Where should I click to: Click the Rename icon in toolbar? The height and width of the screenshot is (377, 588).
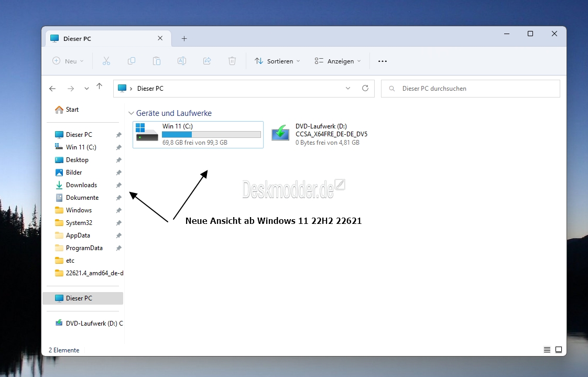tap(181, 61)
